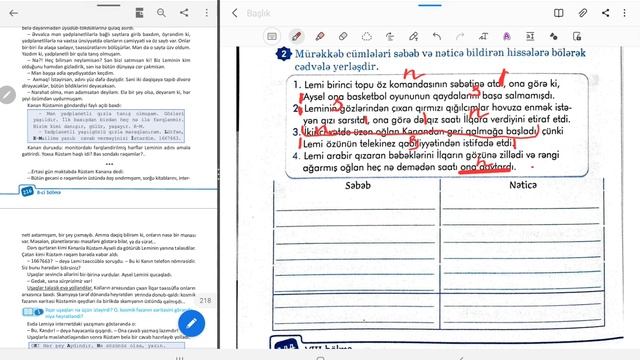Click the Başlıq title field
The image size is (640, 360).
258,13
